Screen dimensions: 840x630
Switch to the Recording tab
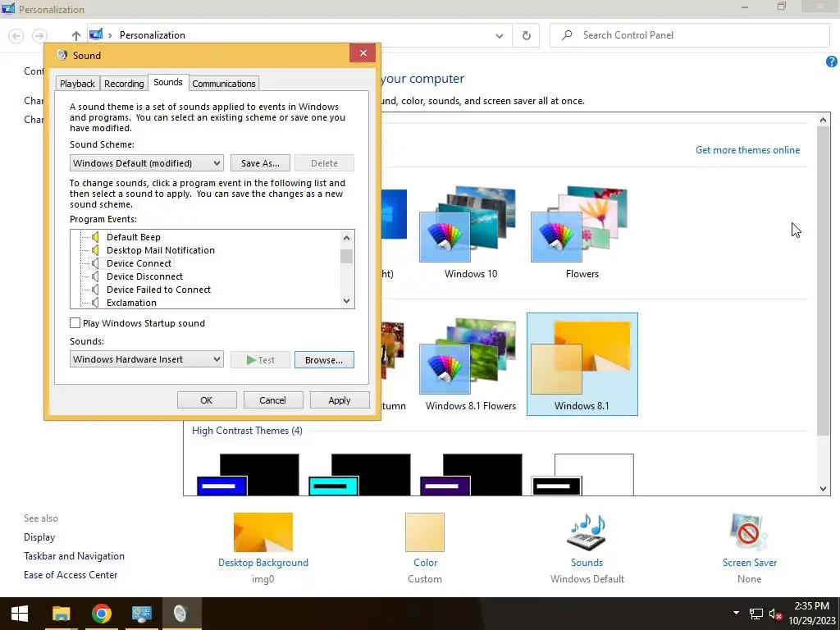click(124, 84)
